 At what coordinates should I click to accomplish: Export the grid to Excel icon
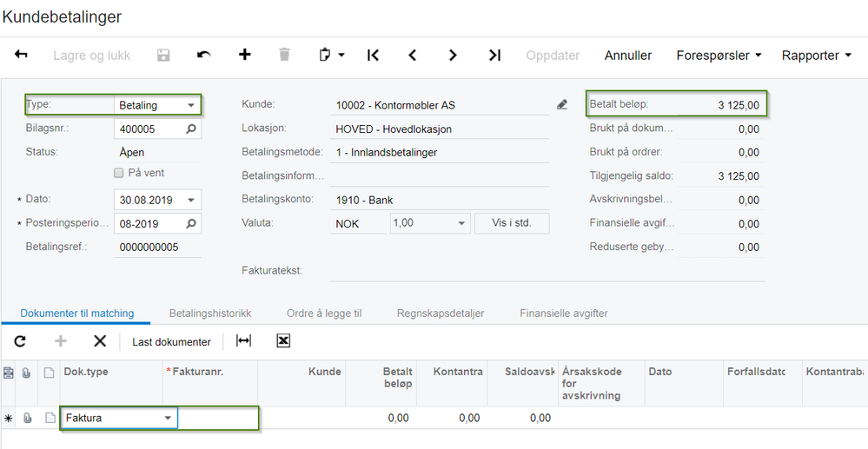tap(283, 341)
